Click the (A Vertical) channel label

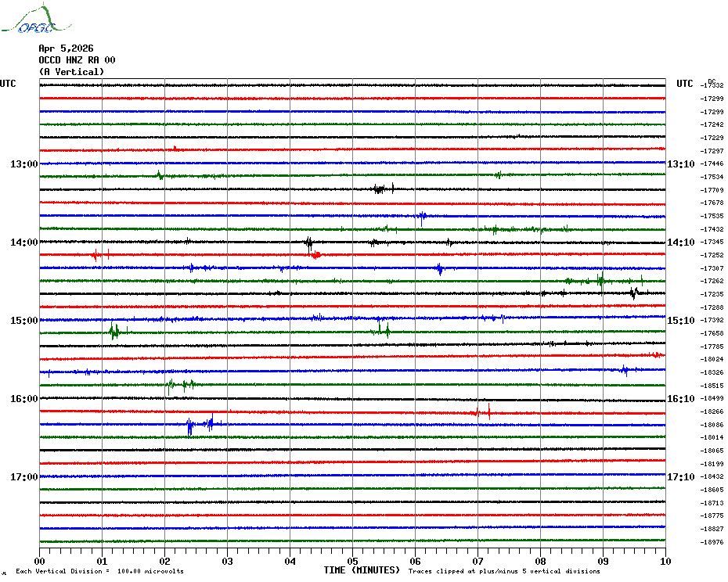71,72
